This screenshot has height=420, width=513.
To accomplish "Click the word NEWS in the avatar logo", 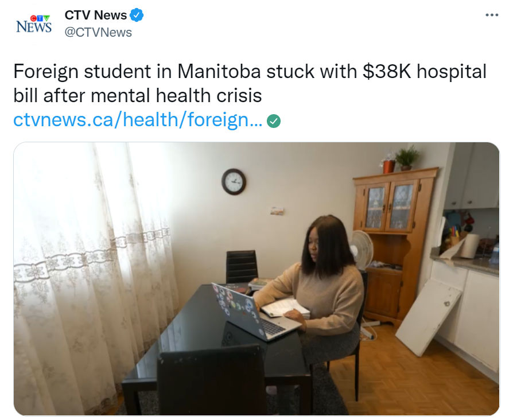I will 34,27.
